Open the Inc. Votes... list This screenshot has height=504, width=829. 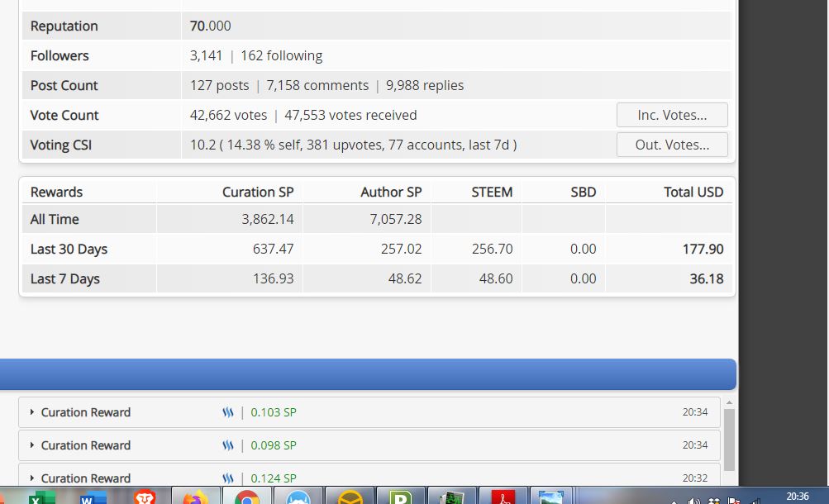click(671, 115)
